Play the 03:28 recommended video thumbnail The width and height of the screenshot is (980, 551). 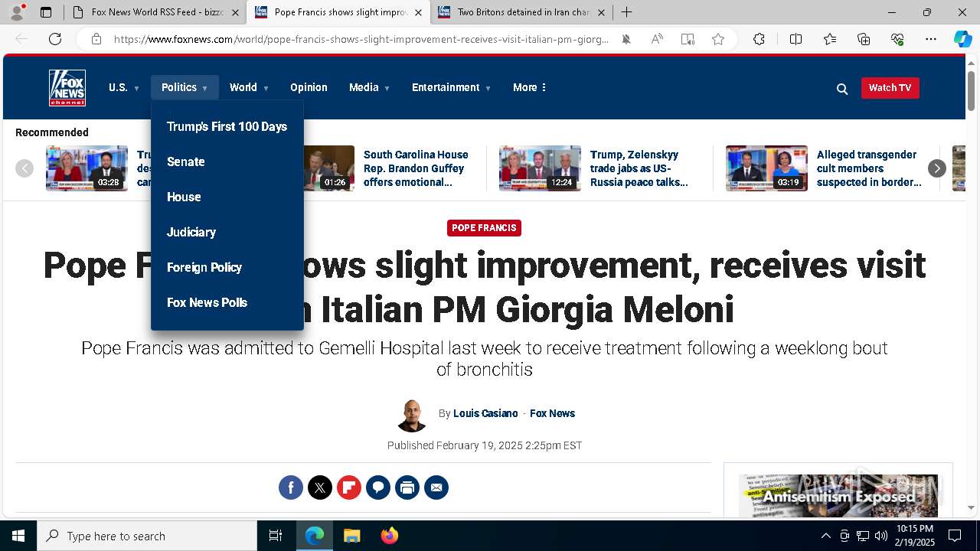point(87,168)
